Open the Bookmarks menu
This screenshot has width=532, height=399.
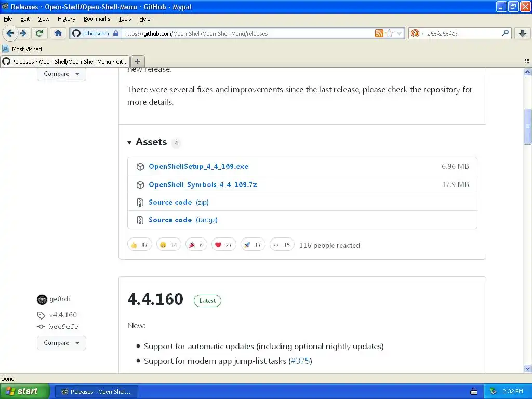point(97,19)
